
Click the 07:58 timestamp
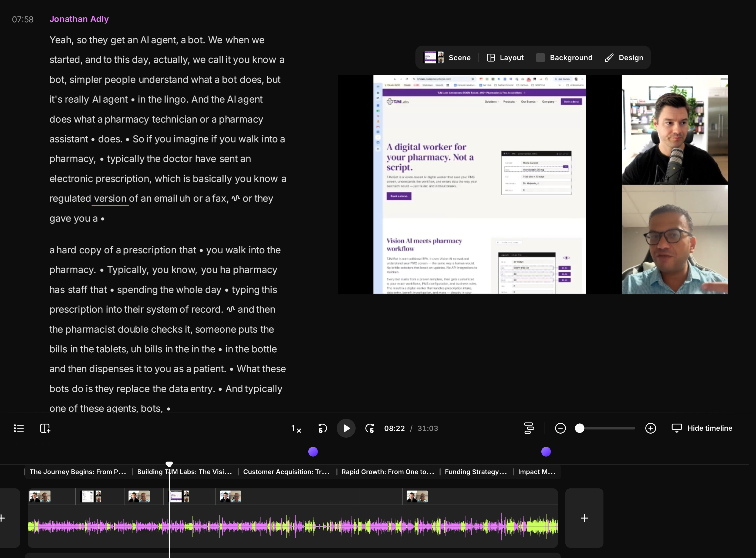(x=23, y=19)
